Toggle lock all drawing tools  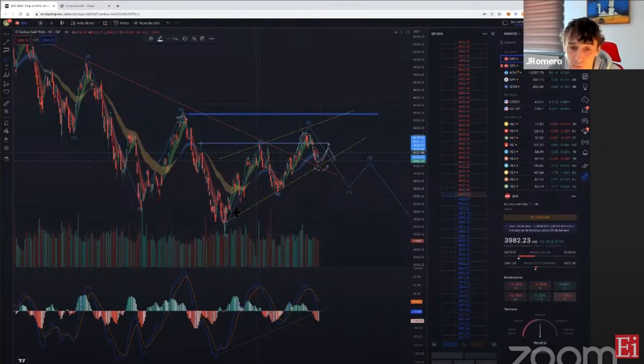click(6, 140)
